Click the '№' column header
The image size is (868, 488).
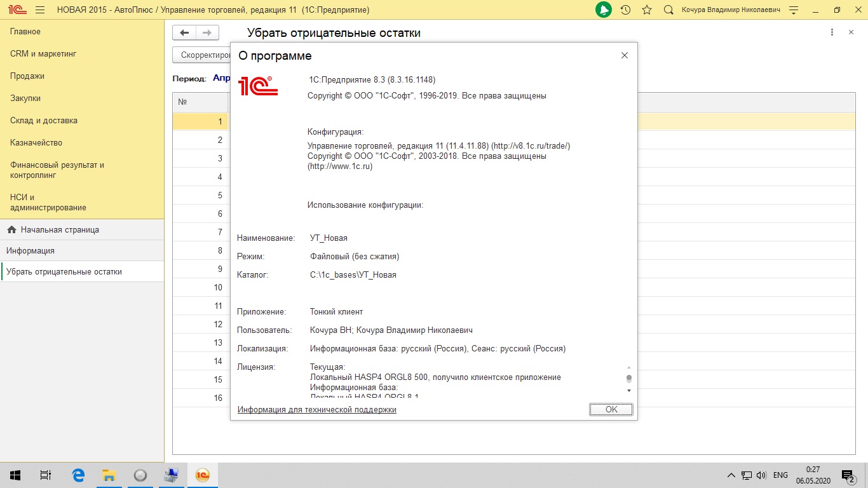(200, 102)
